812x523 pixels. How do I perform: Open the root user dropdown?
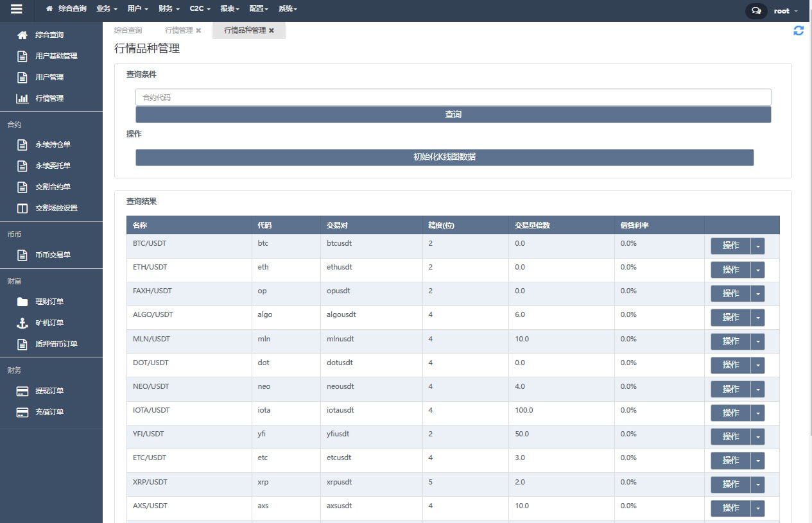pos(786,11)
